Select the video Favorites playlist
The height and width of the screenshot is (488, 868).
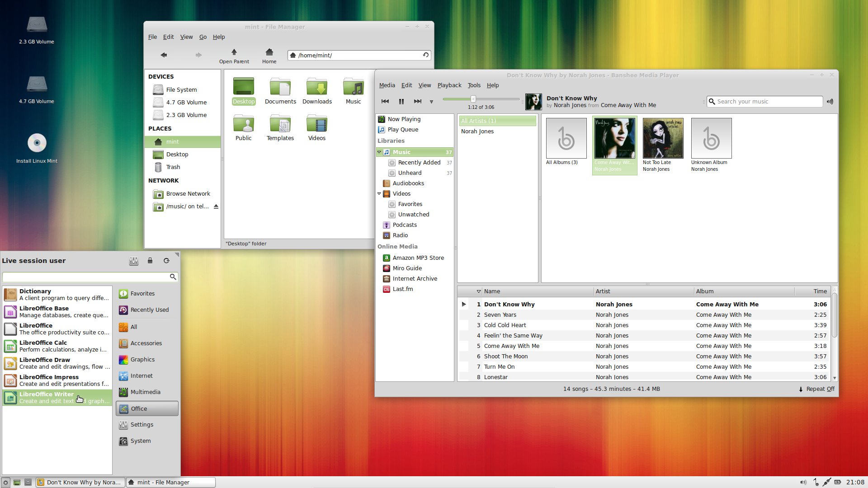[410, 204]
